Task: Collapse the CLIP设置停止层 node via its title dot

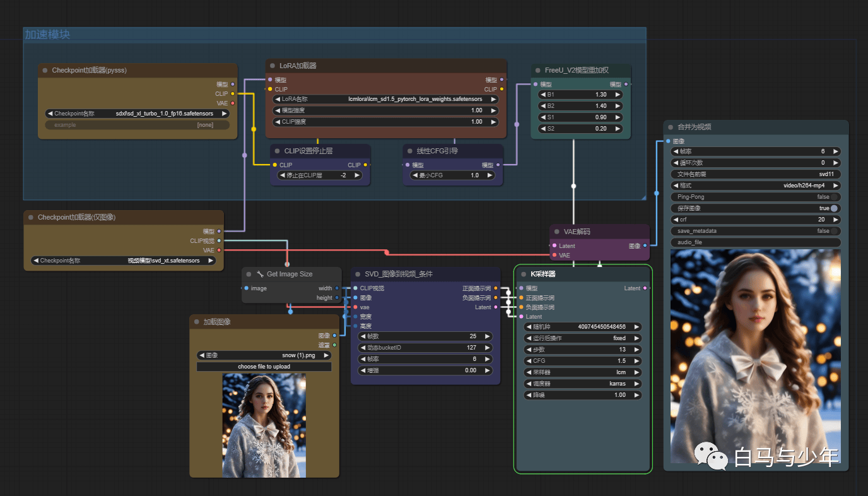Action: click(278, 151)
